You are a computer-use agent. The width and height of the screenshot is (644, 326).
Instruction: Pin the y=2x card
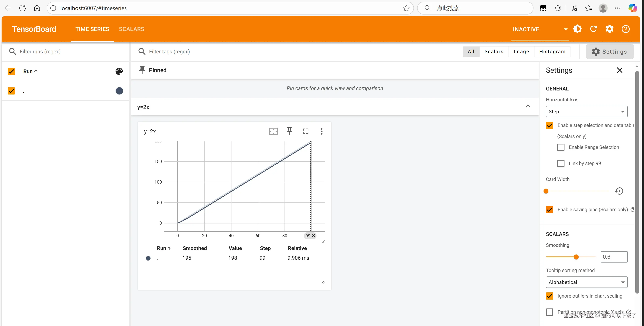point(289,131)
